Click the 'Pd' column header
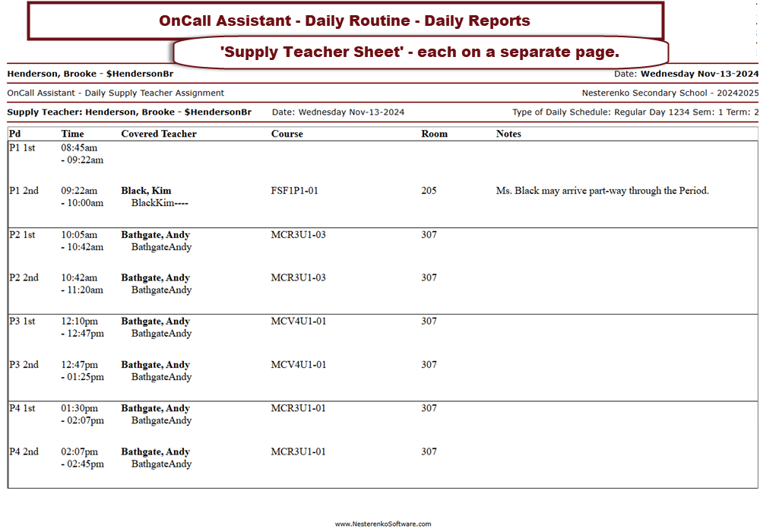This screenshot has height=532, width=760. pyautogui.click(x=14, y=134)
